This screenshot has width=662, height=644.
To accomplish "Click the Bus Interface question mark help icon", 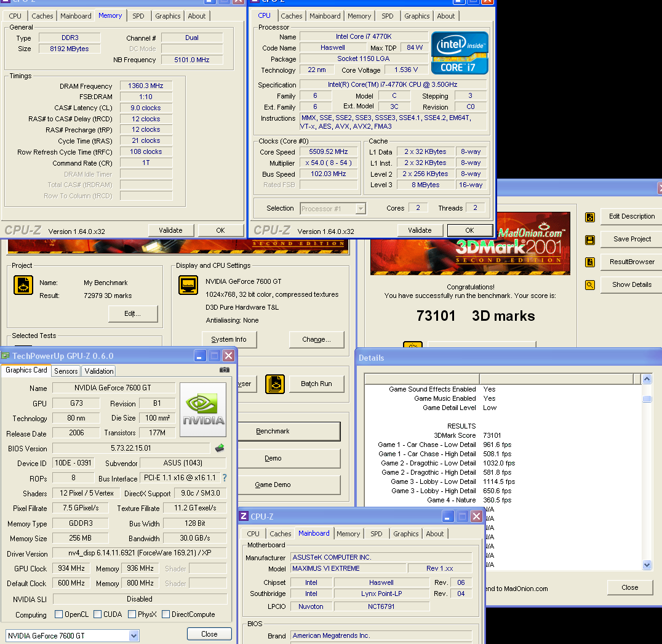I will [x=225, y=478].
